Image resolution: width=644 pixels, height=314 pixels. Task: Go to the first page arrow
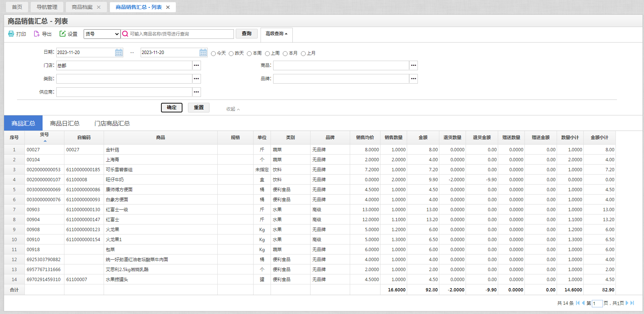578,303
